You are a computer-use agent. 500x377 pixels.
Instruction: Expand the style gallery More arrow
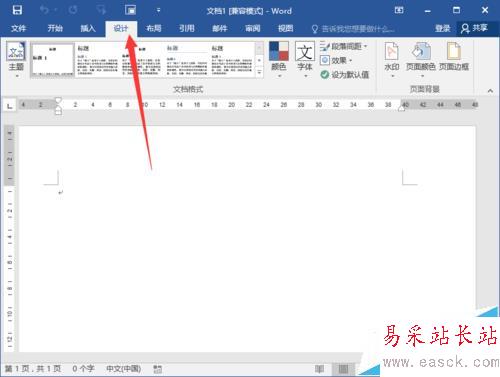click(259, 72)
